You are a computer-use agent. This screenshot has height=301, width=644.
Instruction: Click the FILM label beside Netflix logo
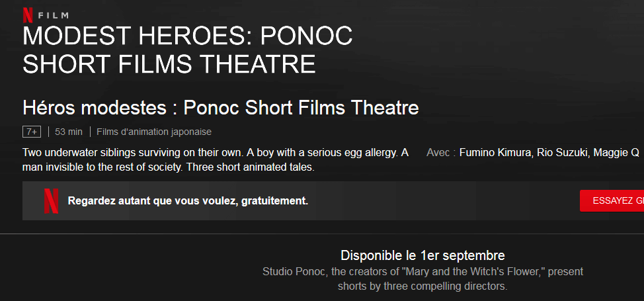click(x=53, y=16)
